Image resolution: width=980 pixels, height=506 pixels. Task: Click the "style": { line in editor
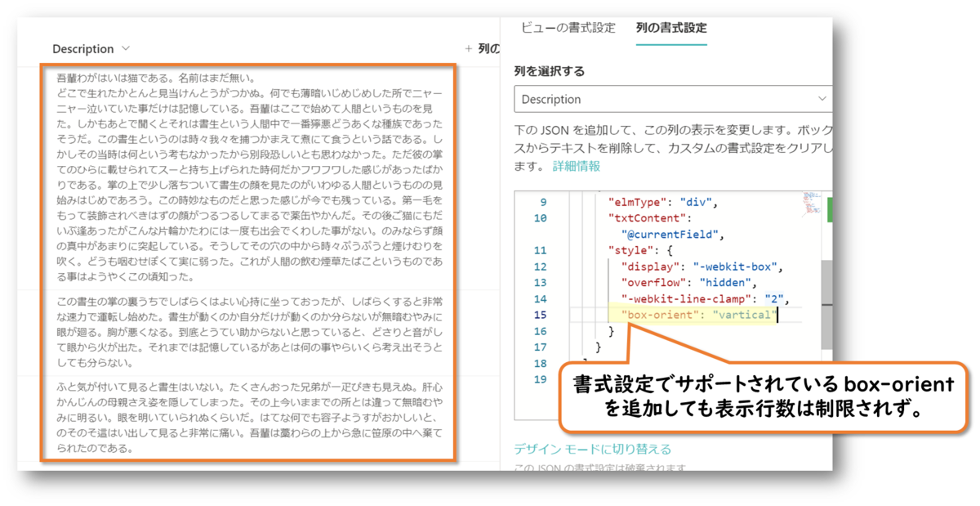click(x=641, y=250)
